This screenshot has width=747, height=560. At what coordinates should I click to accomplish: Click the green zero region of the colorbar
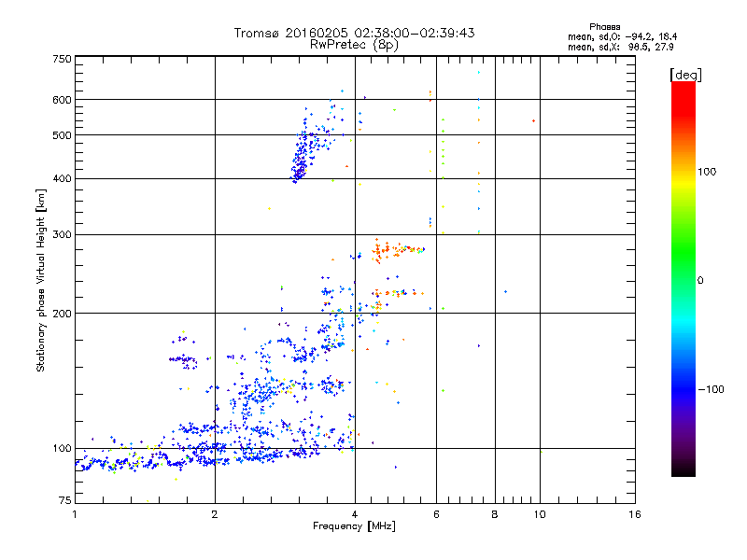click(684, 280)
